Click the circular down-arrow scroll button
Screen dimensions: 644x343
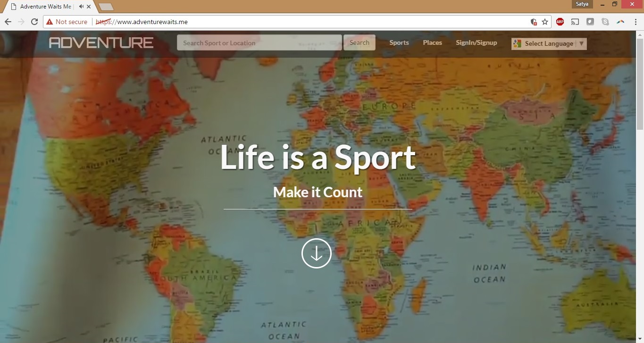[317, 253]
